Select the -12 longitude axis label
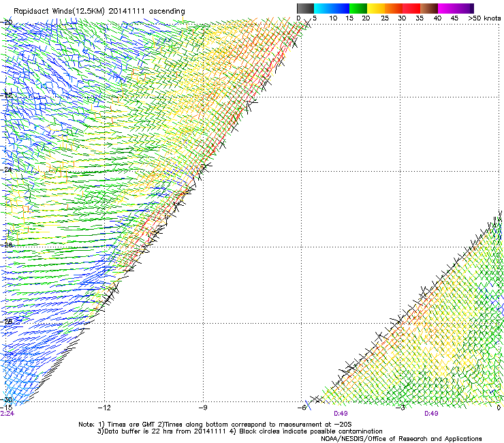 (x=104, y=408)
